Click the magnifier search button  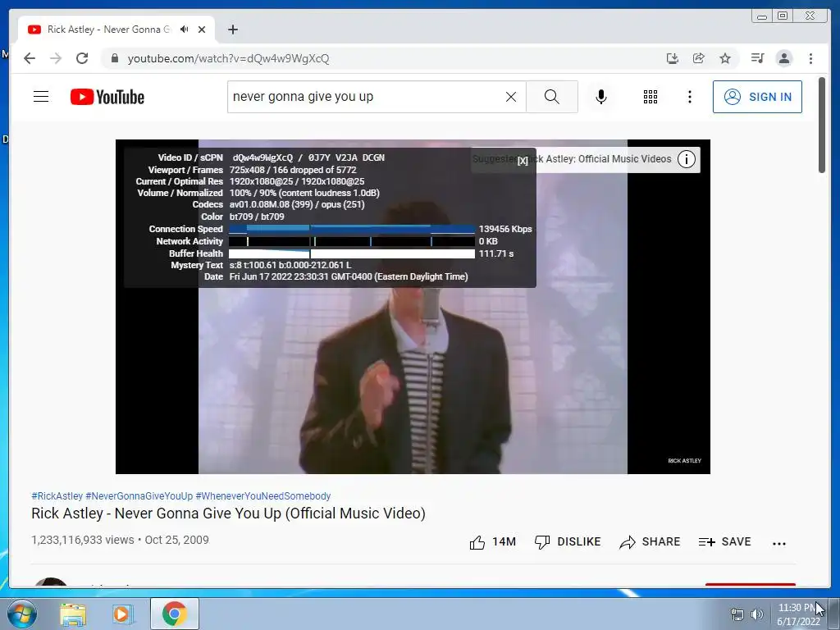(552, 97)
